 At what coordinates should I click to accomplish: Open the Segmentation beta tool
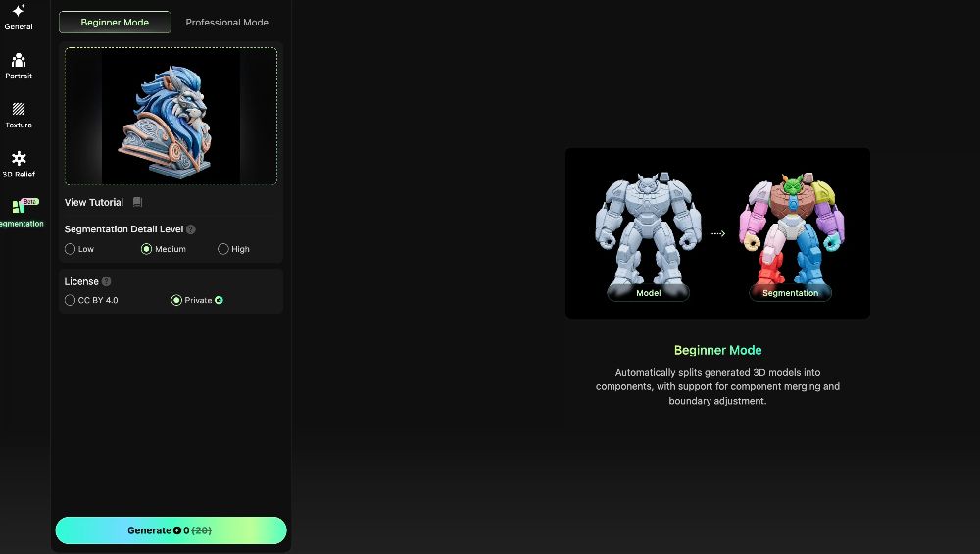(22, 213)
